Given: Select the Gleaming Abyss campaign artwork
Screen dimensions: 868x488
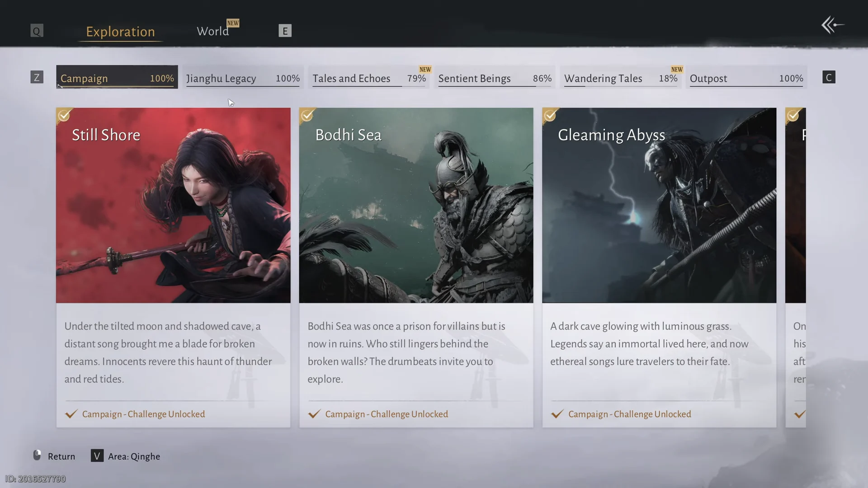Looking at the screenshot, I should 659,205.
